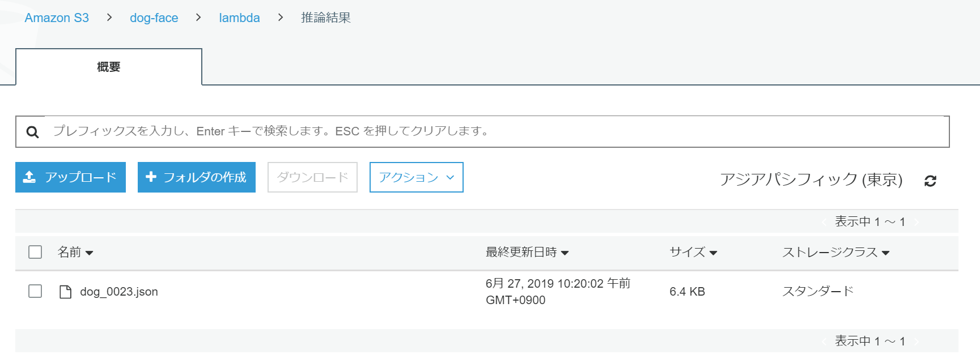Navigate to the dog-face bucket breadcrumb
This screenshot has height=363, width=980.
coord(154,18)
